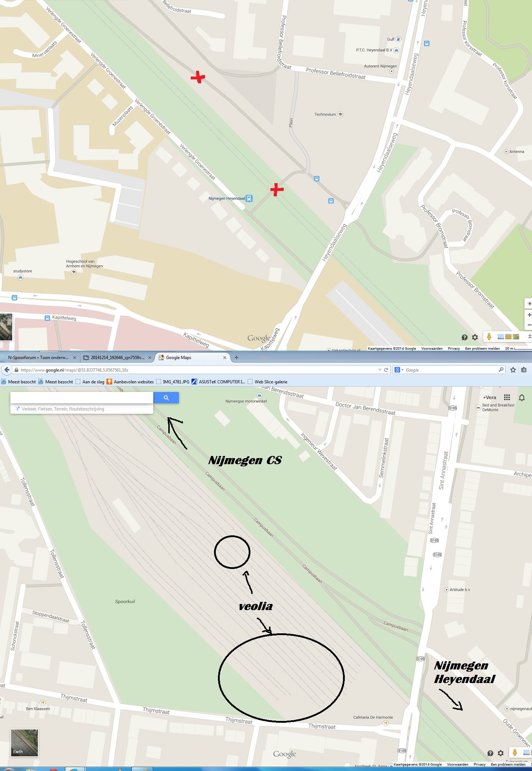Image resolution: width=532 pixels, height=771 pixels.
Task: Click the my-location target button in the upper map
Action: 529,304
